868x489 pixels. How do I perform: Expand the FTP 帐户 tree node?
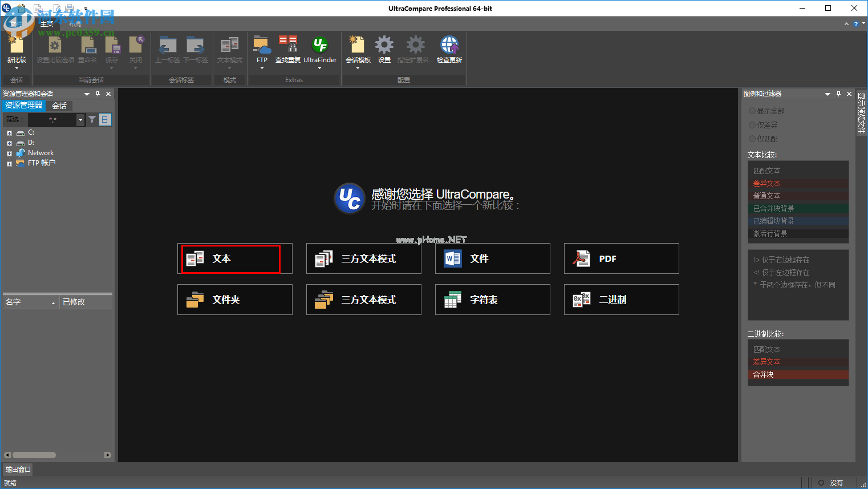[x=9, y=164]
